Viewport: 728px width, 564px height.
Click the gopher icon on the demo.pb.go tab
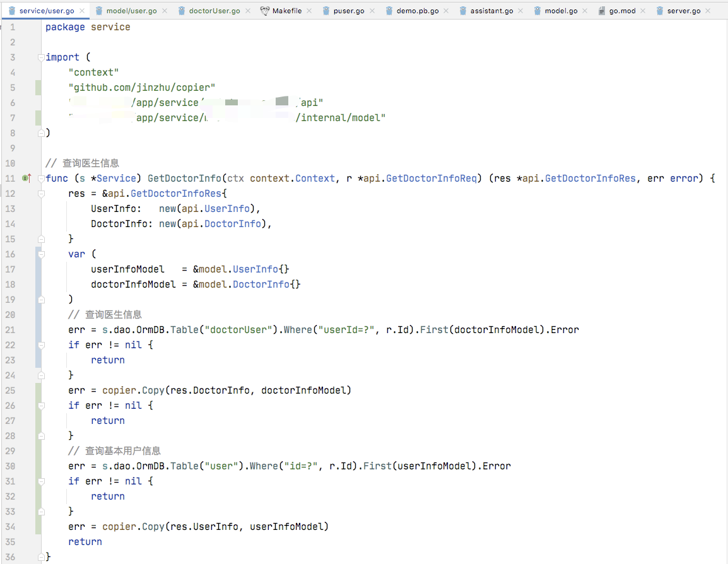[x=389, y=11]
